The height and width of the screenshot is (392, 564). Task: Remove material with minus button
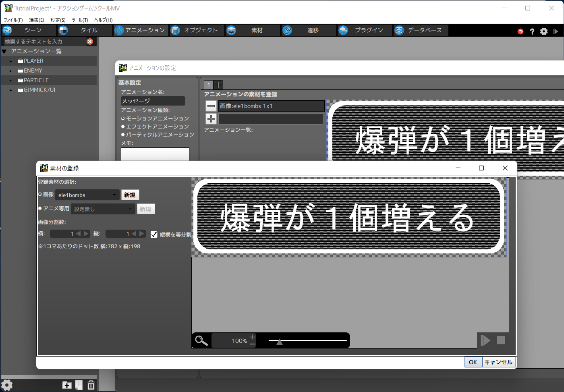(x=211, y=106)
